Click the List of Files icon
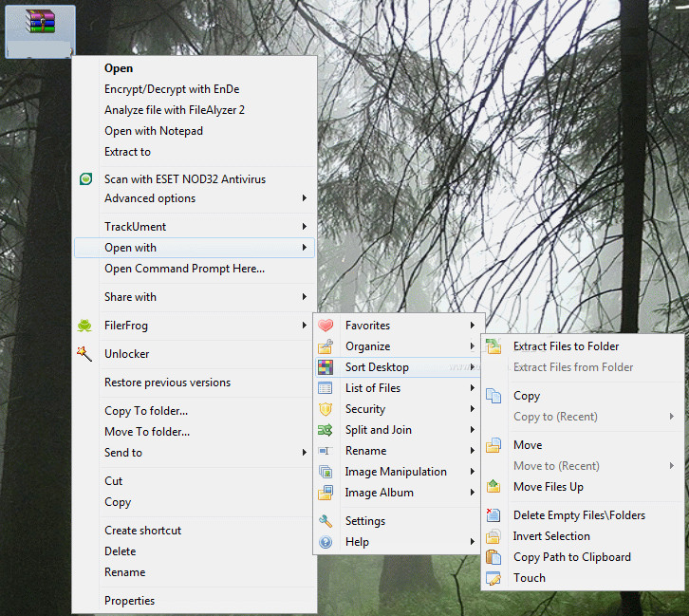Viewport: 689px width, 616px height. (x=326, y=388)
